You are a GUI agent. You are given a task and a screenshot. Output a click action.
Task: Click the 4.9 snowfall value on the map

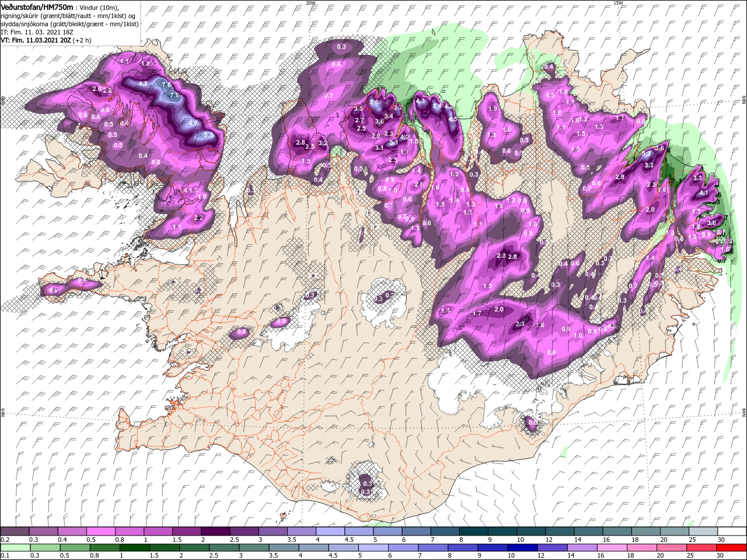tap(193, 124)
